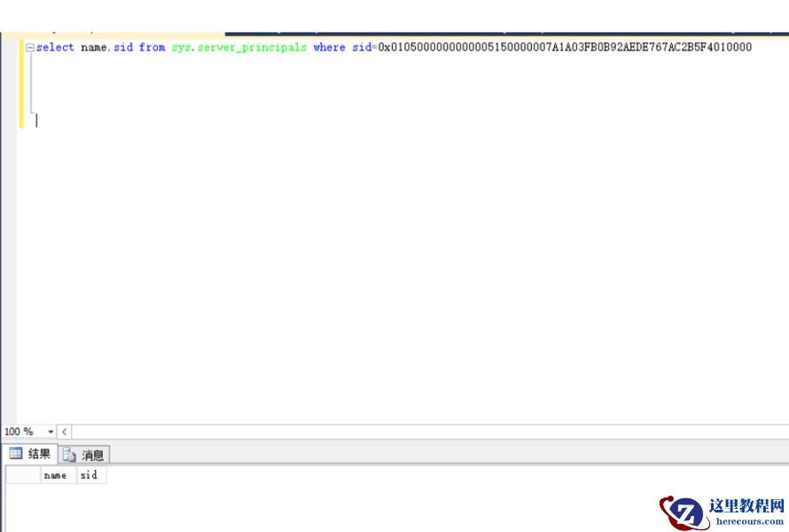Select the sid column header

[x=91, y=475]
